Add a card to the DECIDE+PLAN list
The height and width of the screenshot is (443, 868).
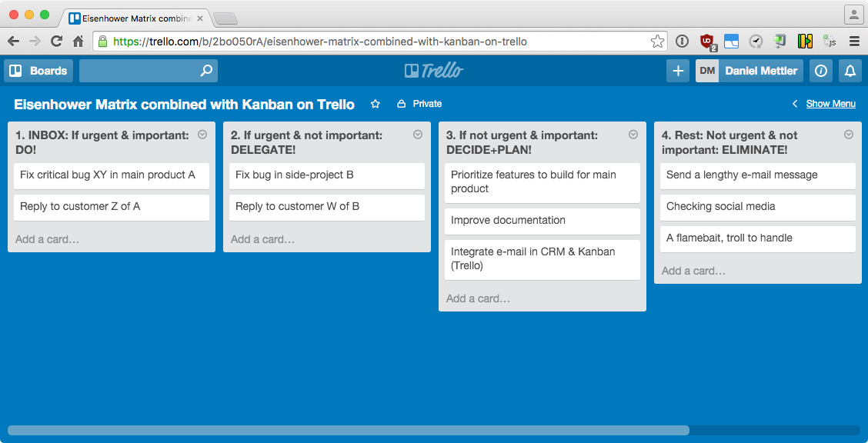(x=479, y=298)
